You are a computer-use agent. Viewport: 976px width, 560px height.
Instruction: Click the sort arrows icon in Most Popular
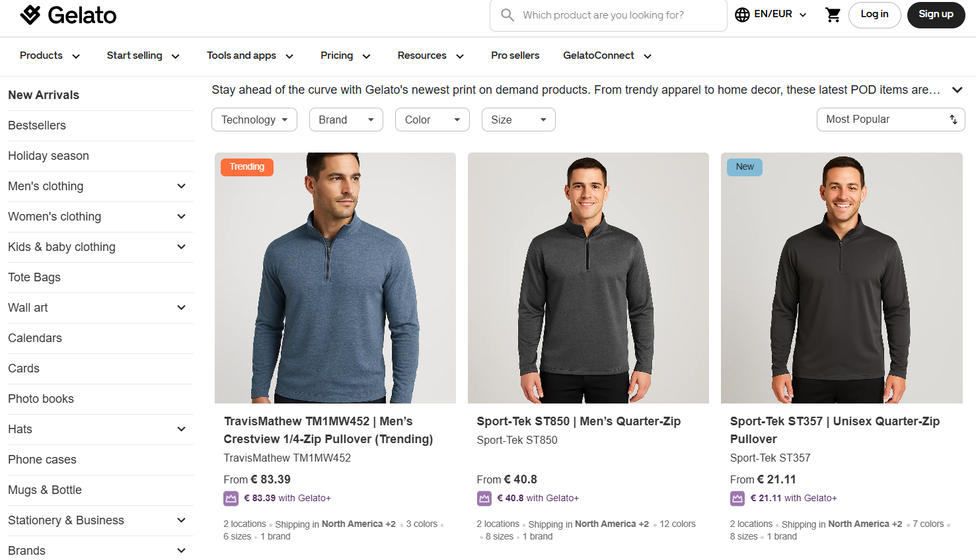tap(953, 120)
